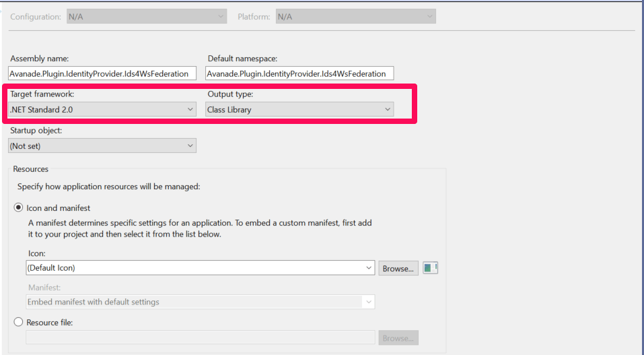644x355 pixels.
Task: Click the greyed-out Browse button for Resource file
Action: coord(398,337)
